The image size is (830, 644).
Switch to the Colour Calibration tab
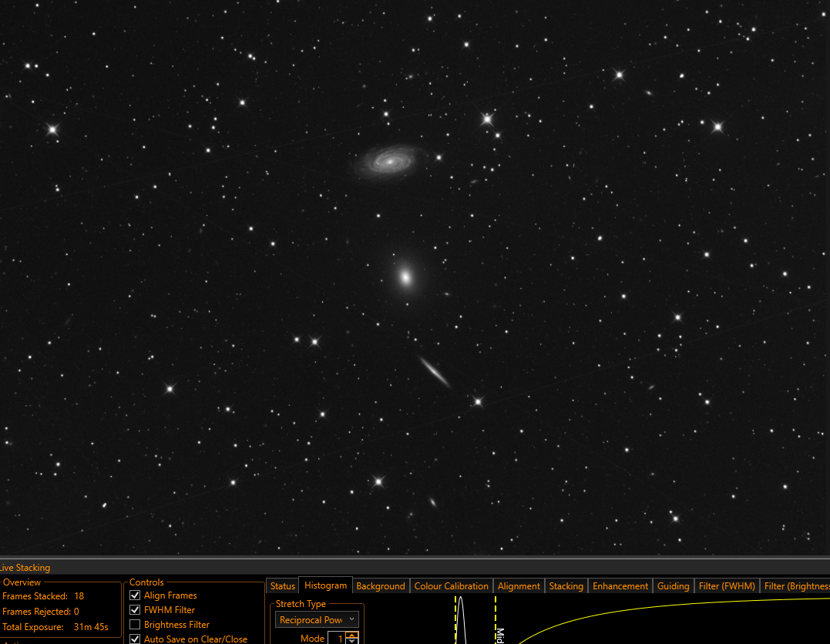pos(451,585)
